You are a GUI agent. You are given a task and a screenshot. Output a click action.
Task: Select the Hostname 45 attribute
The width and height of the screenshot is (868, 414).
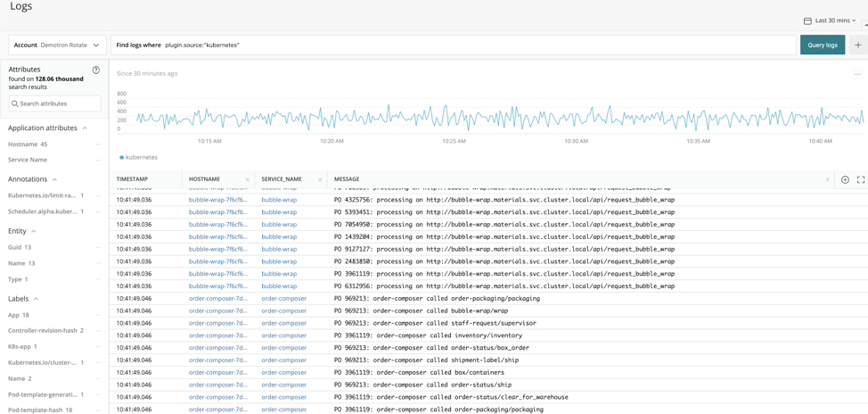(28, 144)
